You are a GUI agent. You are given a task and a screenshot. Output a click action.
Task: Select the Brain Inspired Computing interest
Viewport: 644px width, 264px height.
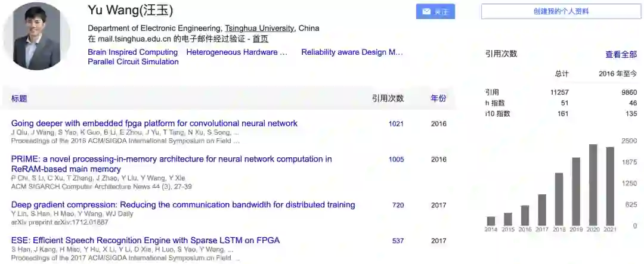[132, 52]
